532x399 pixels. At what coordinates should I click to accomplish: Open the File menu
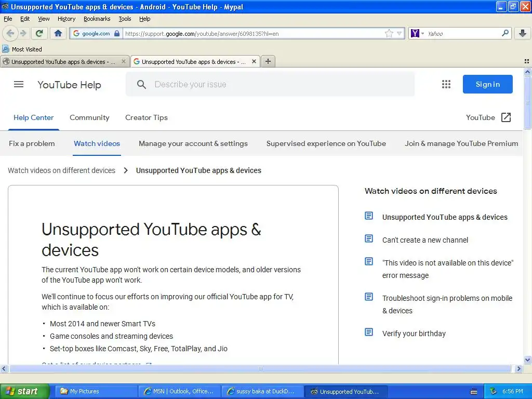click(x=8, y=19)
